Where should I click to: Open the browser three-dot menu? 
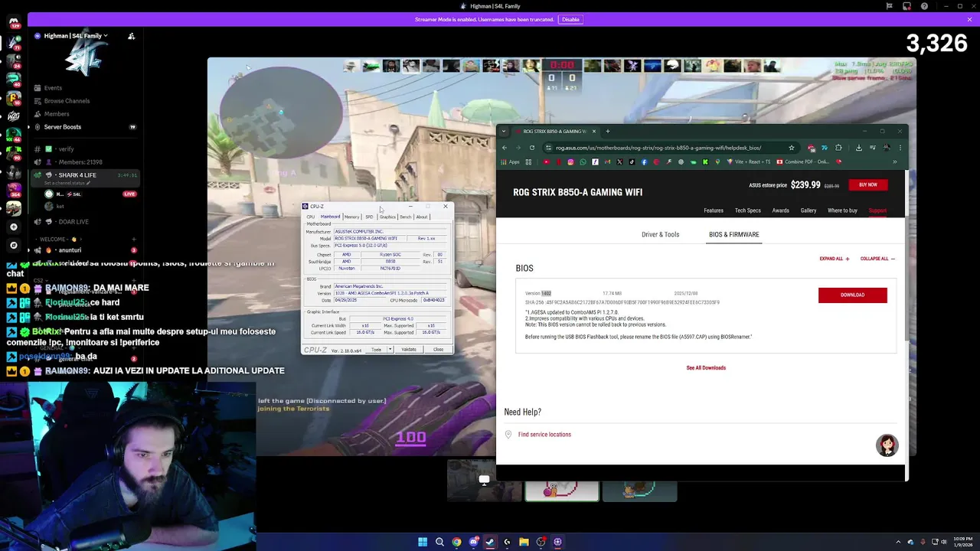click(x=900, y=148)
